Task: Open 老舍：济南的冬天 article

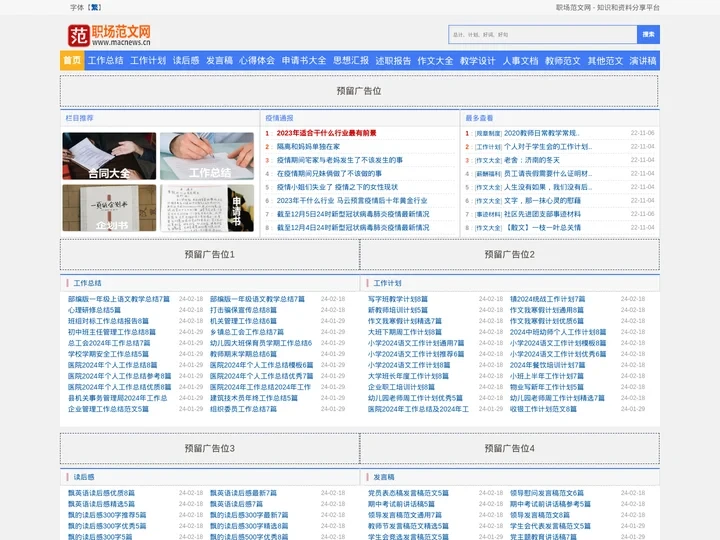Action: tap(532, 160)
